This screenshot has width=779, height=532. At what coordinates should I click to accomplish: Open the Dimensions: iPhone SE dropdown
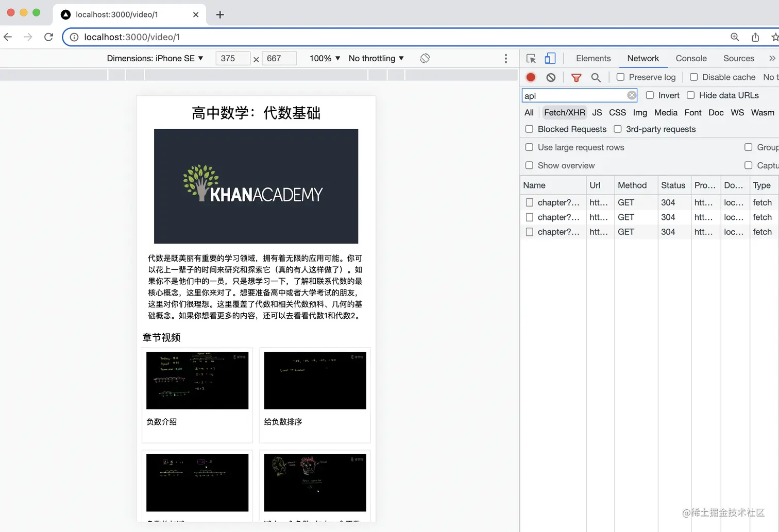[x=155, y=58]
